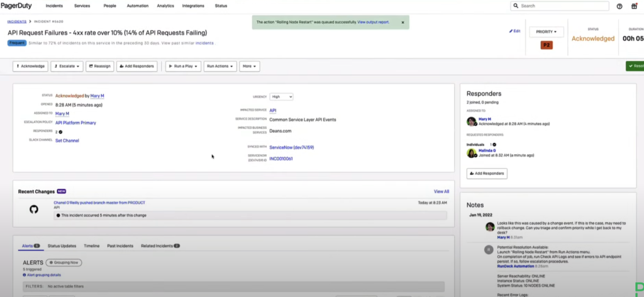Screen dimensions: 644x297
Task: Open the help question mark icon
Action: point(619,6)
